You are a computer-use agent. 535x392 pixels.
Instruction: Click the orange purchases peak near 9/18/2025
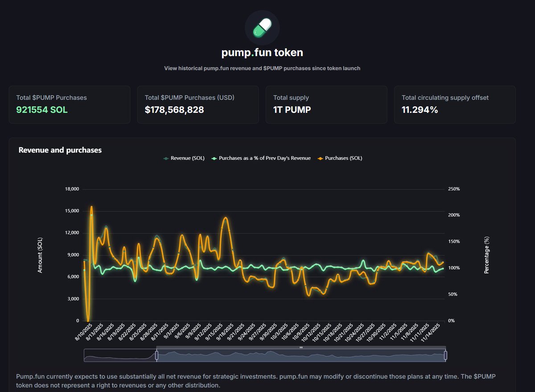click(225, 218)
